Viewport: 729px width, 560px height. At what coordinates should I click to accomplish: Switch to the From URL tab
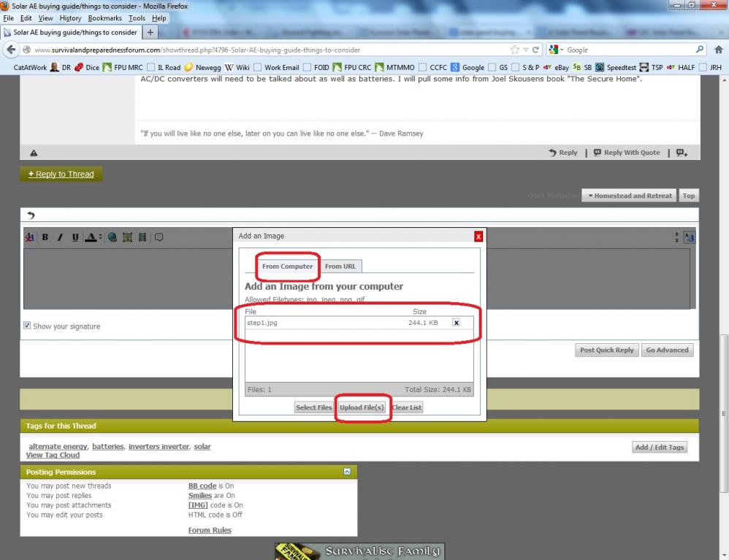pyautogui.click(x=340, y=266)
